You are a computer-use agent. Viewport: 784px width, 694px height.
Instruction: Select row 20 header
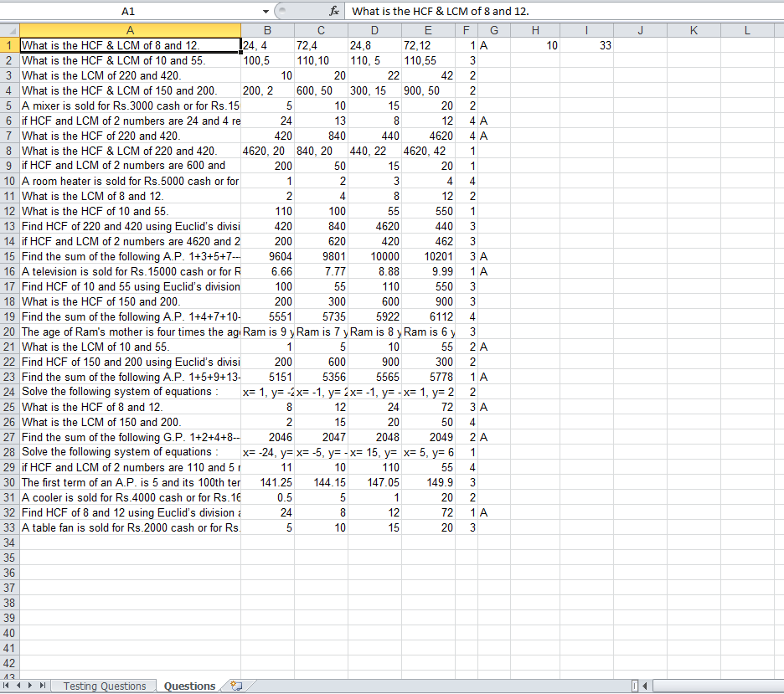click(x=9, y=332)
